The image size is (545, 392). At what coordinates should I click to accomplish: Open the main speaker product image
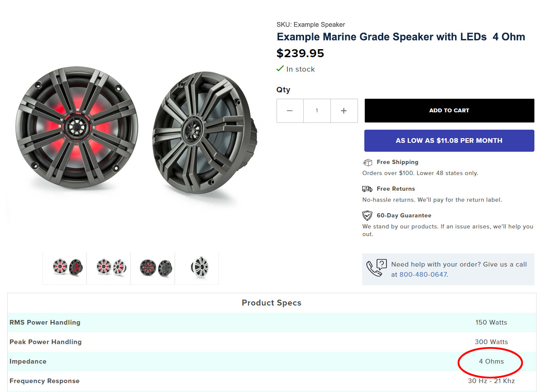[135, 131]
